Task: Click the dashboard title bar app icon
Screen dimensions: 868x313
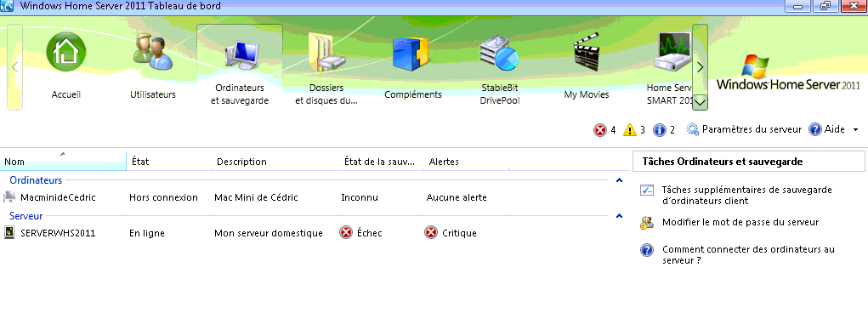Action: [8, 7]
